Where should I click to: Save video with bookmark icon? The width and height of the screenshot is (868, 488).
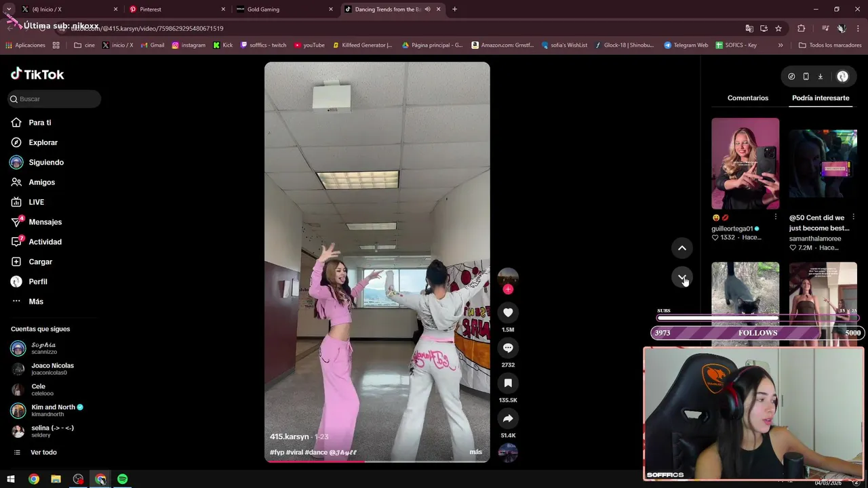pyautogui.click(x=508, y=383)
